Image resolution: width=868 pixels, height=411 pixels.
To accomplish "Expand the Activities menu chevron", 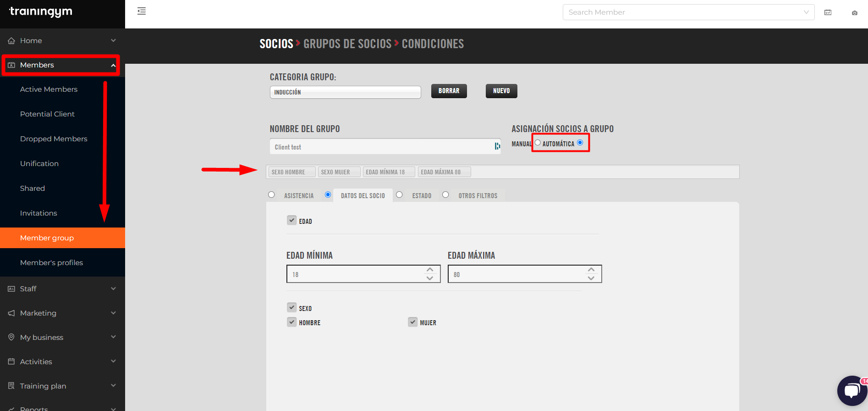I will [113, 361].
